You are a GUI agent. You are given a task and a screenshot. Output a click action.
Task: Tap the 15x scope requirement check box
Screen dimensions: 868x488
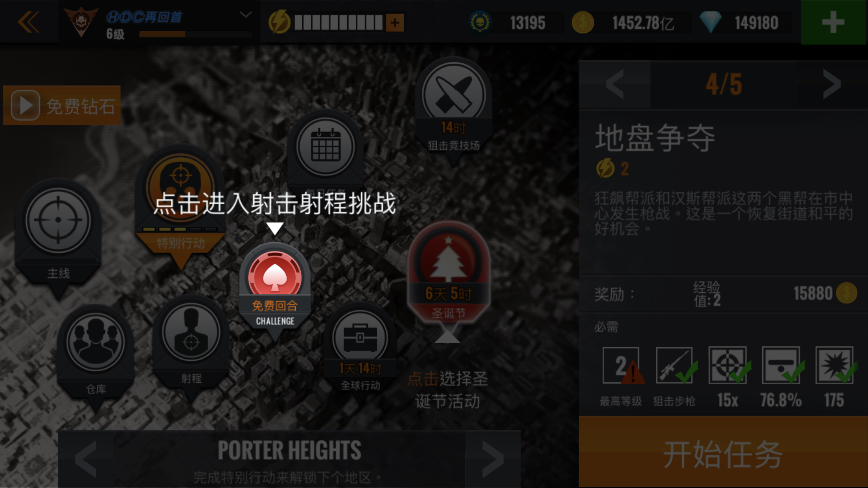pyautogui.click(x=728, y=365)
